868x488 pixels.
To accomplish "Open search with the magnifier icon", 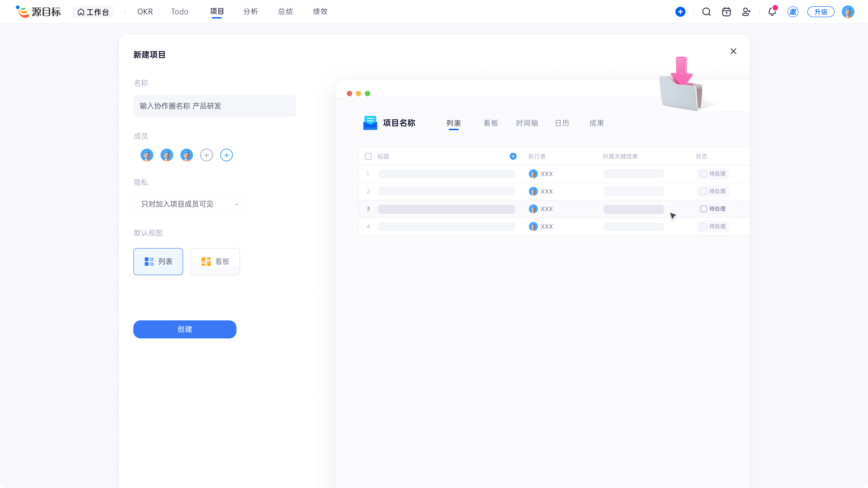I will coord(707,12).
